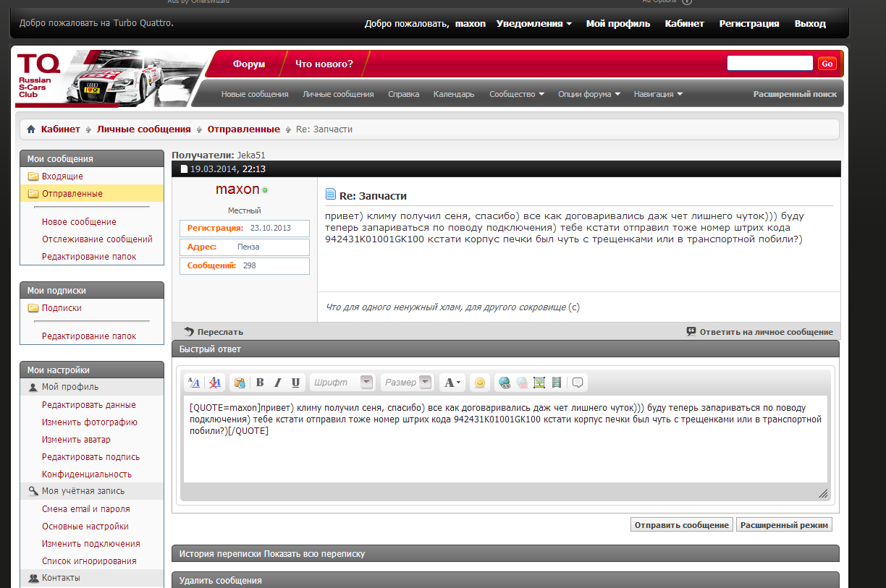This screenshot has height=588, width=886.
Task: Click the switch editor mode icon
Action: [194, 383]
